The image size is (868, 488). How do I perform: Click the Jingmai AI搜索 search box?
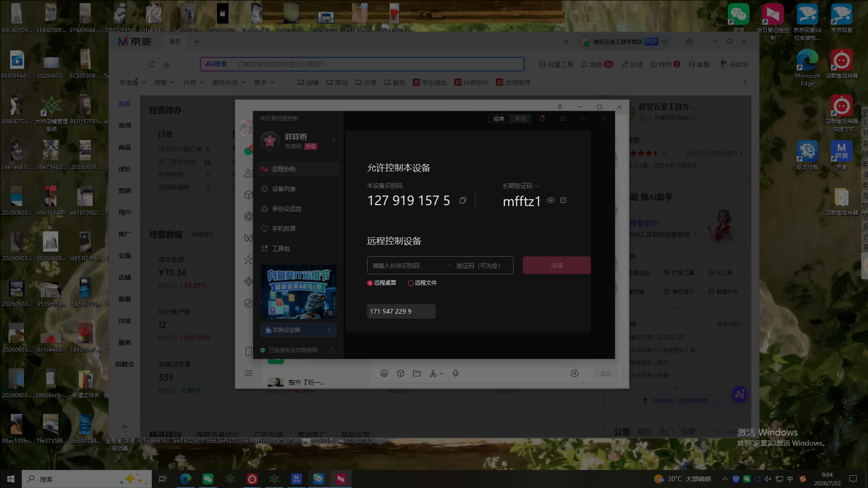point(362,64)
